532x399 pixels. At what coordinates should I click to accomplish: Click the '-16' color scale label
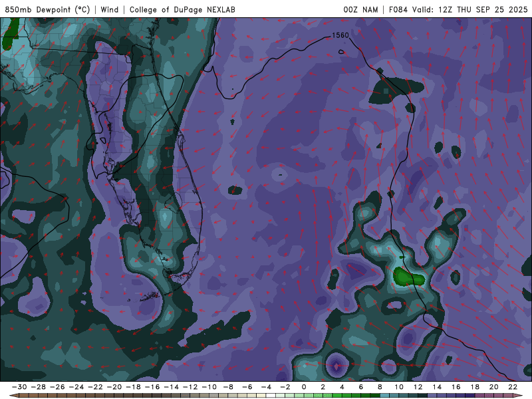tap(152, 387)
